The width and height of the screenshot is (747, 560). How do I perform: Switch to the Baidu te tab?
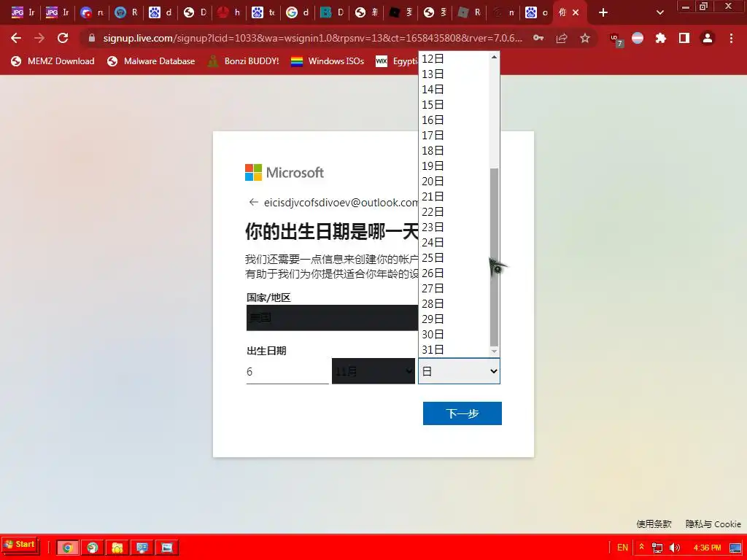tap(263, 13)
